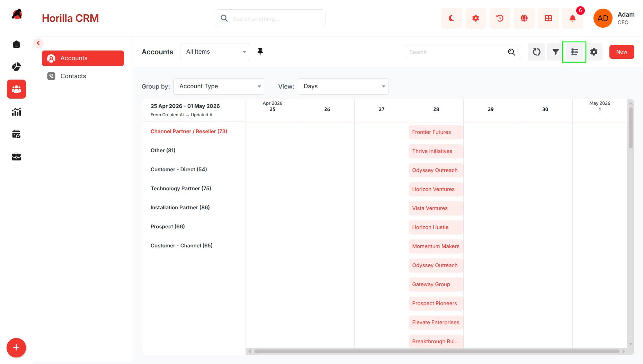Open pie chart dashboard sidebar icon

(16, 67)
